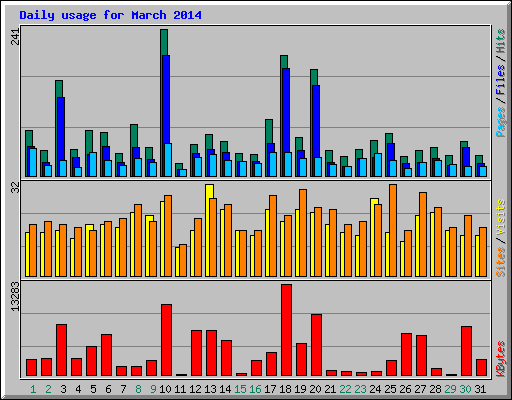This screenshot has width=512, height=400.
Task: Click the Visits legend label
Action: pos(501,217)
